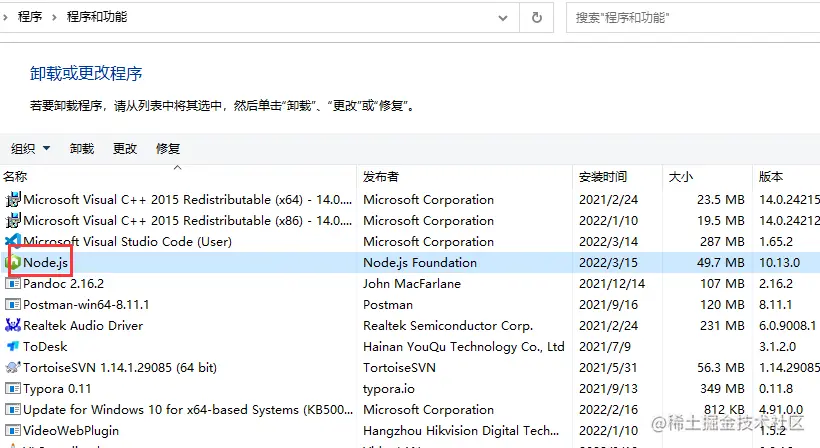Click the Node.js program icon
The width and height of the screenshot is (820, 448).
coord(13,263)
